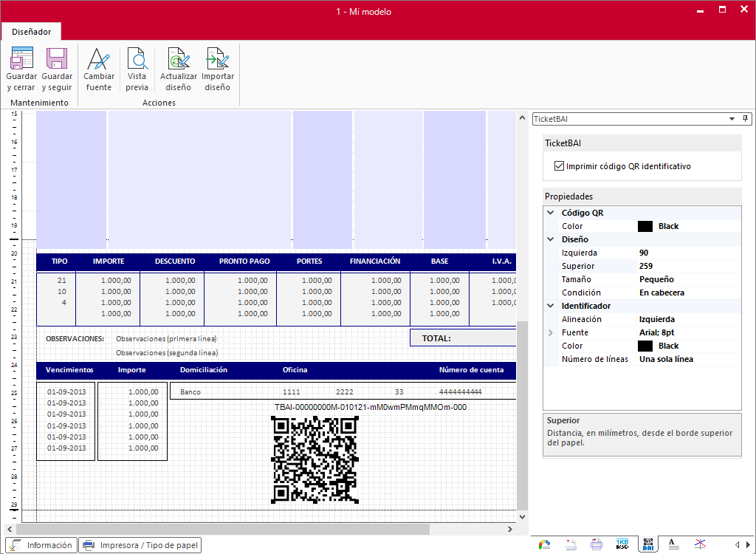Click the horizontal scroll left arrow
This screenshot has width=756, height=554.
coord(10,530)
